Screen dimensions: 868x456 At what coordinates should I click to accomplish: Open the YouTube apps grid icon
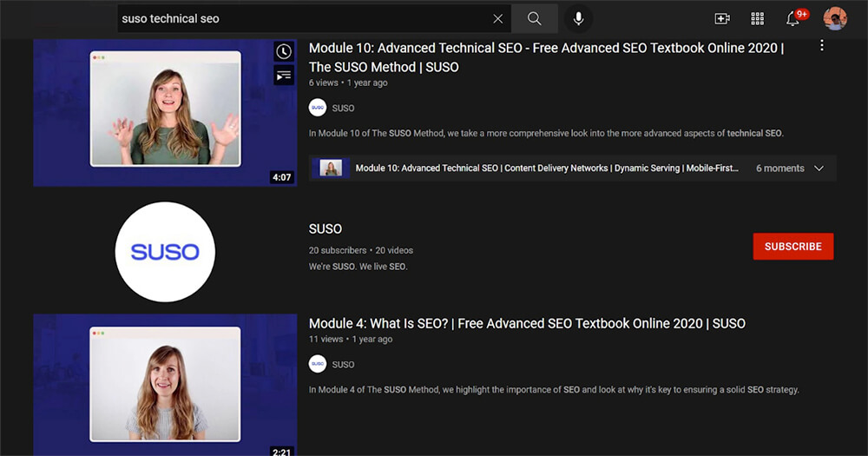point(757,19)
